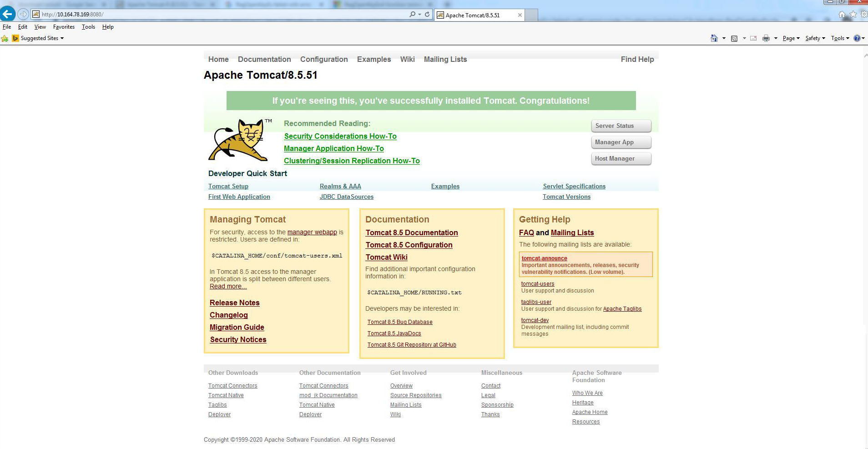Viewport: 868px width, 449px height.
Task: Click the Bing Suggested Sites icon
Action: pyautogui.click(x=15, y=38)
